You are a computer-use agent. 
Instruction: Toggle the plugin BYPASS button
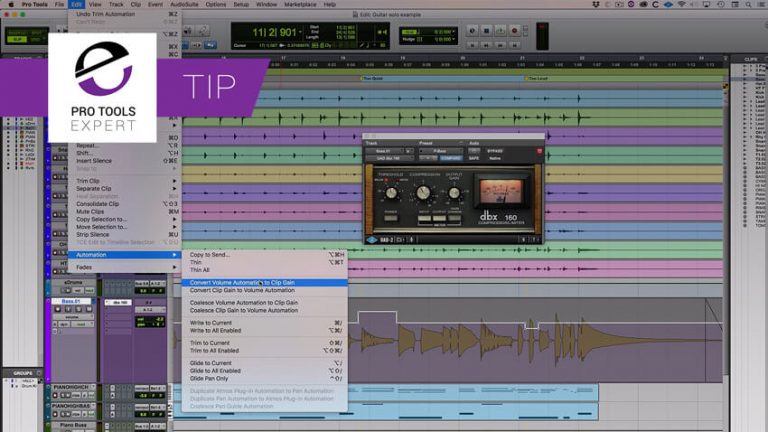495,151
